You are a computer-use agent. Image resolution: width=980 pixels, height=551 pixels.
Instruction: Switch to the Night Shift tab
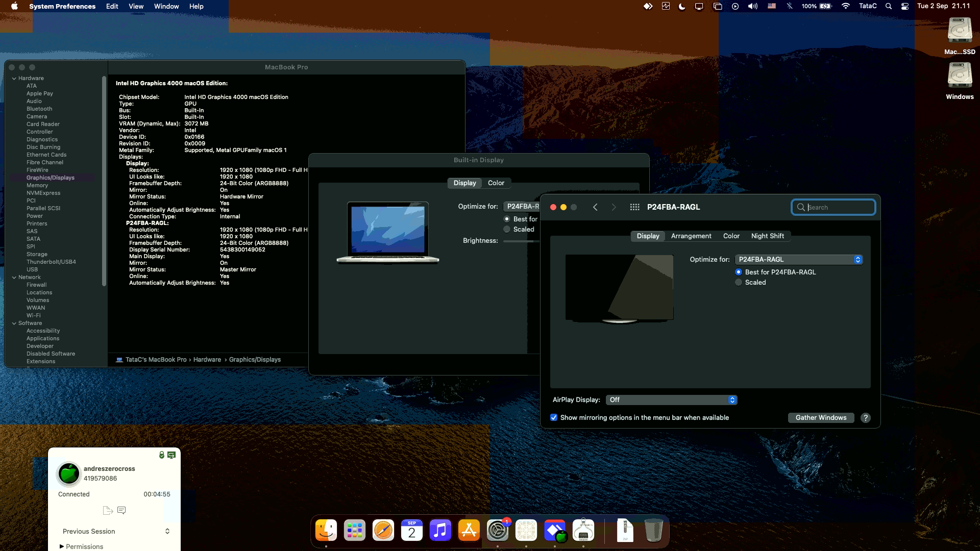click(767, 236)
